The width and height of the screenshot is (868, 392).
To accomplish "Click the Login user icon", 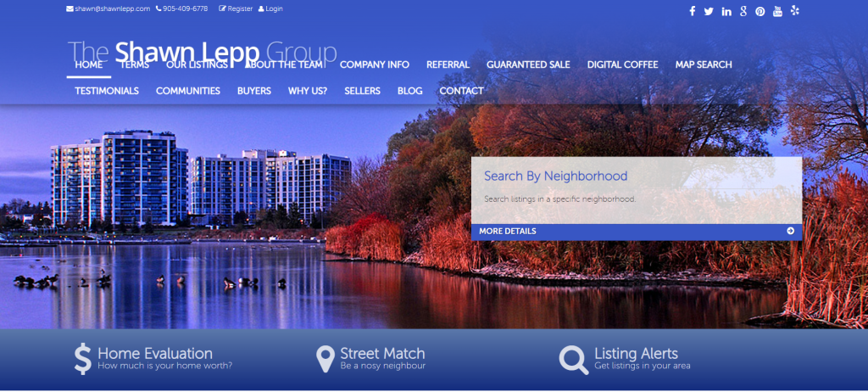I will tap(261, 8).
